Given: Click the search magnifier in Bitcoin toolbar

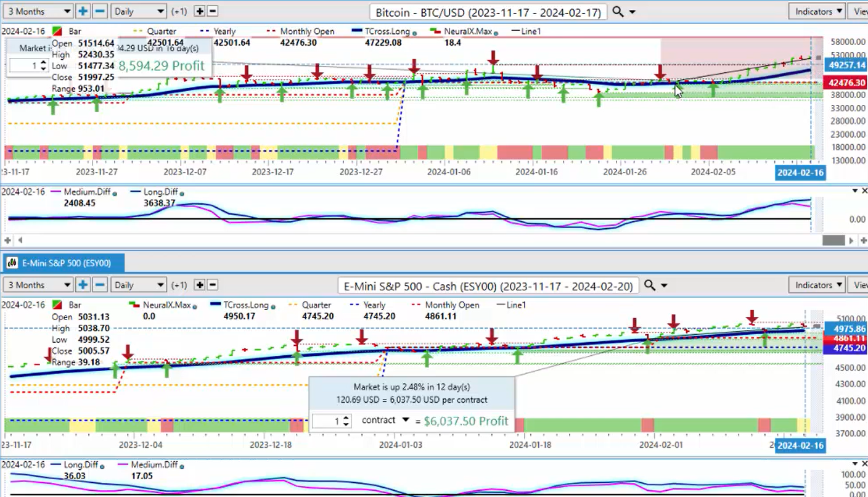Looking at the screenshot, I should tap(618, 12).
